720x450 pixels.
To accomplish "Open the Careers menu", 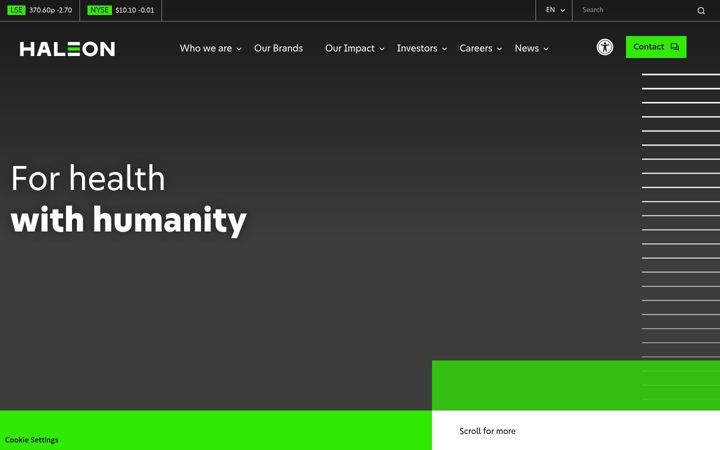I will [476, 48].
